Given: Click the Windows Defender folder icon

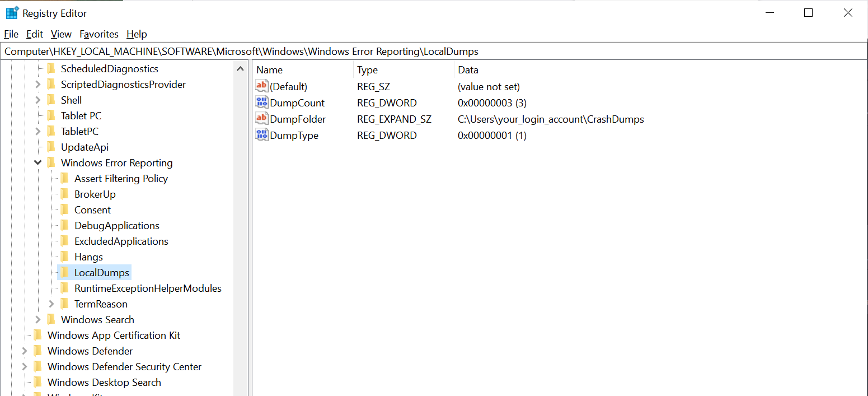Looking at the screenshot, I should click(37, 351).
